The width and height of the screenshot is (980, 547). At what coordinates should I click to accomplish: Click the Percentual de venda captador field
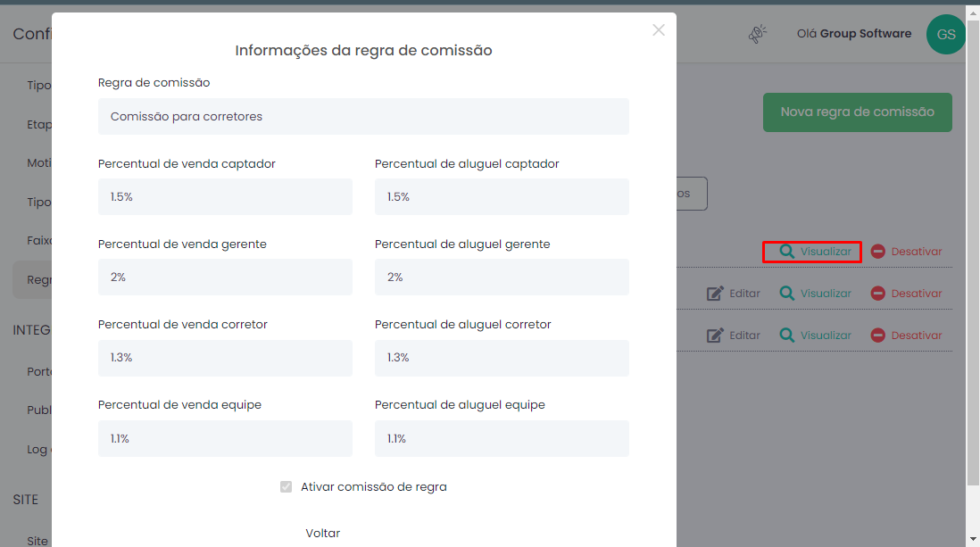point(225,196)
